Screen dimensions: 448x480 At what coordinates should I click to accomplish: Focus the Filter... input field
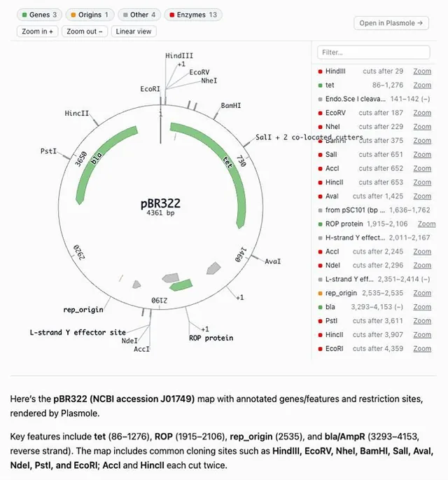pyautogui.click(x=374, y=53)
